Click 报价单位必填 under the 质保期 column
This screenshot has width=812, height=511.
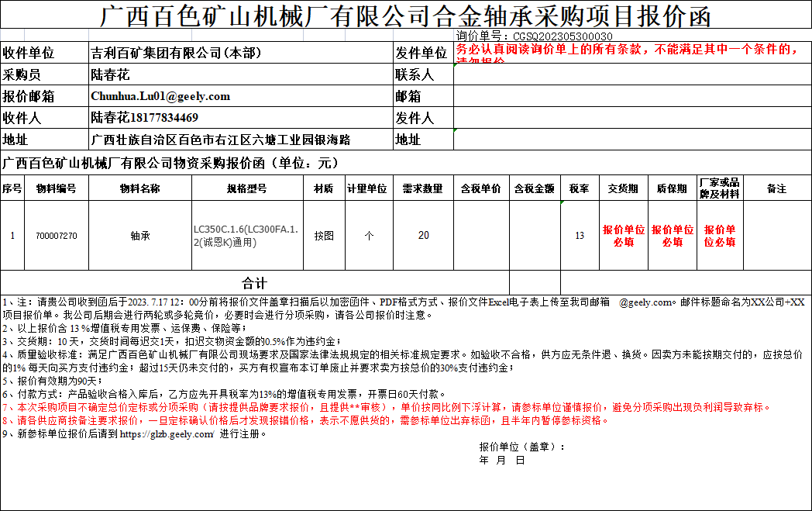coord(673,236)
